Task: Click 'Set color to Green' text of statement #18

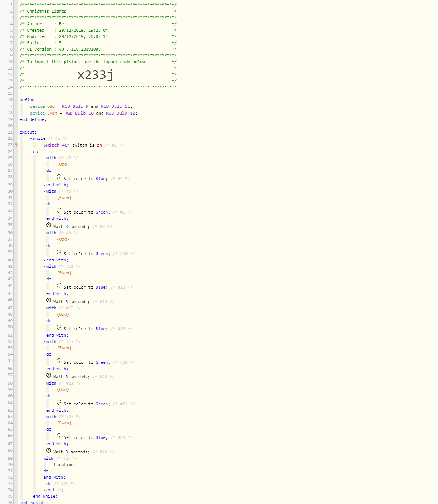Action: (x=87, y=362)
